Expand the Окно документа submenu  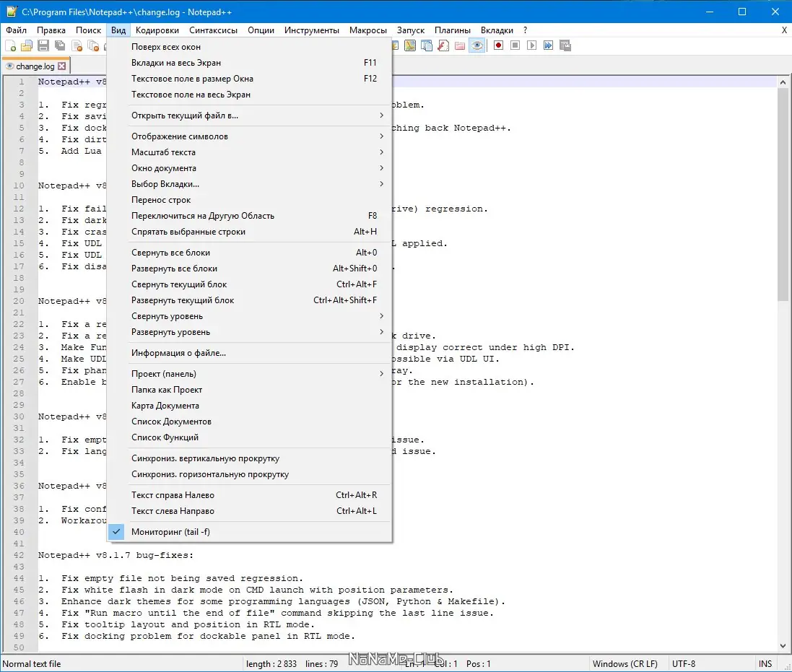point(250,168)
